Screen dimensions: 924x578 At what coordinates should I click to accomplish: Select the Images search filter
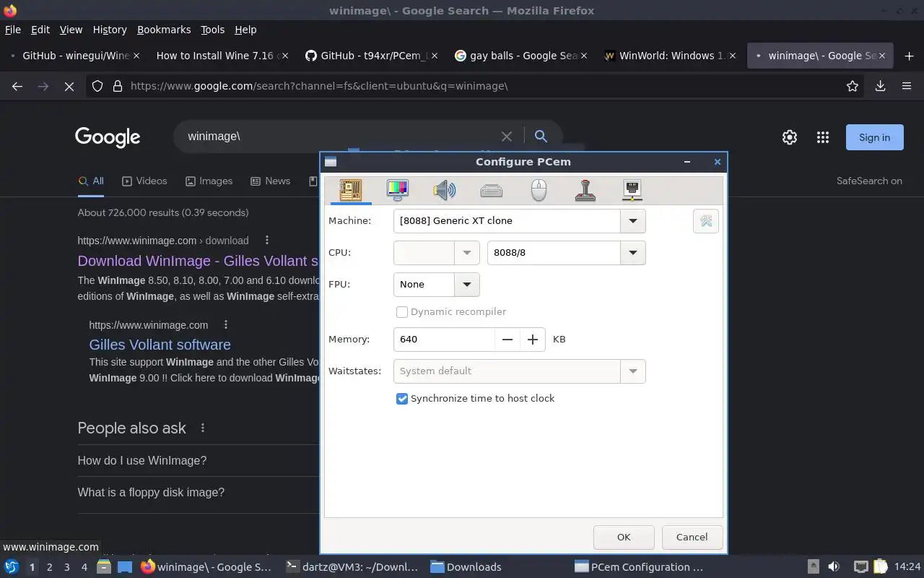(209, 181)
